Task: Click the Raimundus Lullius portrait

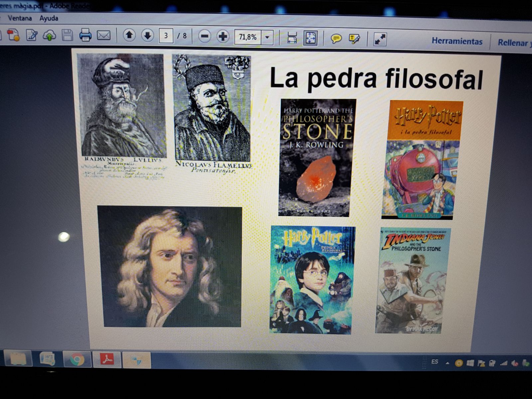Action: (122, 105)
